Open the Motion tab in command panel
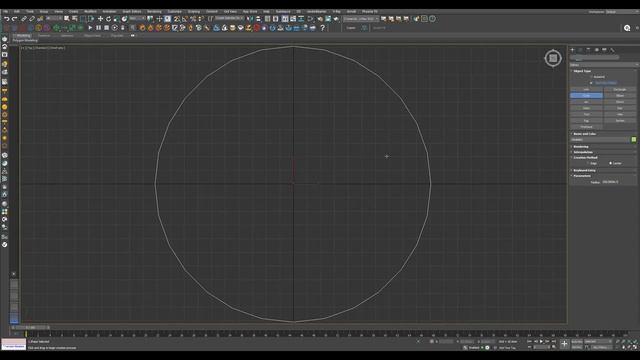The image size is (640, 360). (596, 49)
